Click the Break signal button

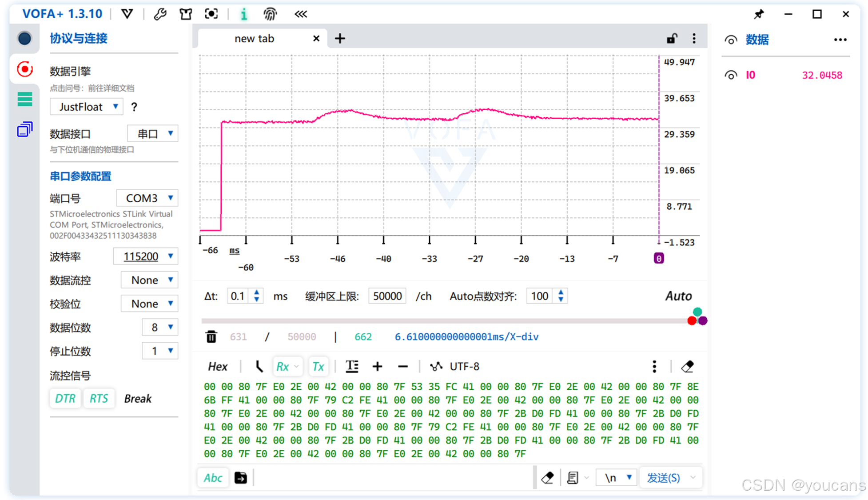(138, 399)
